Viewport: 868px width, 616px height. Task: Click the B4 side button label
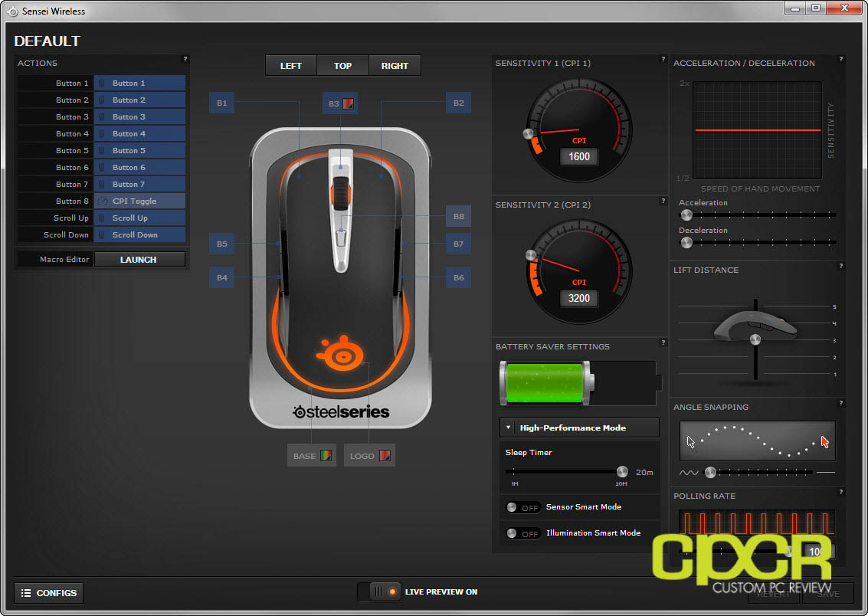pyautogui.click(x=221, y=277)
